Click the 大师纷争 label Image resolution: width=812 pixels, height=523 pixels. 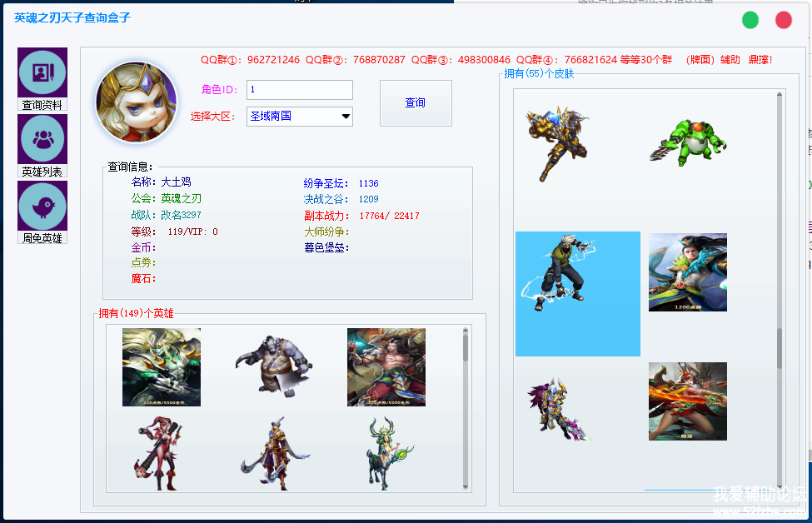point(326,232)
